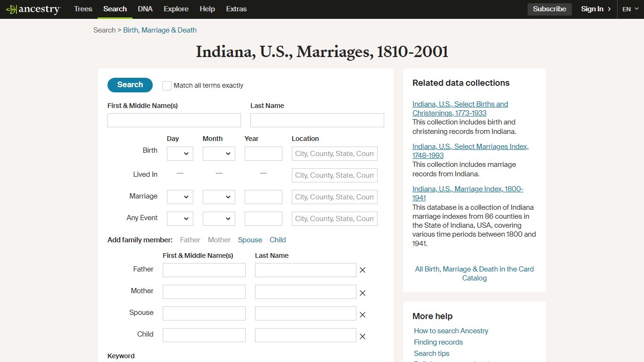Click the greyed Mother add link
The width and height of the screenshot is (644, 362).
(x=219, y=240)
